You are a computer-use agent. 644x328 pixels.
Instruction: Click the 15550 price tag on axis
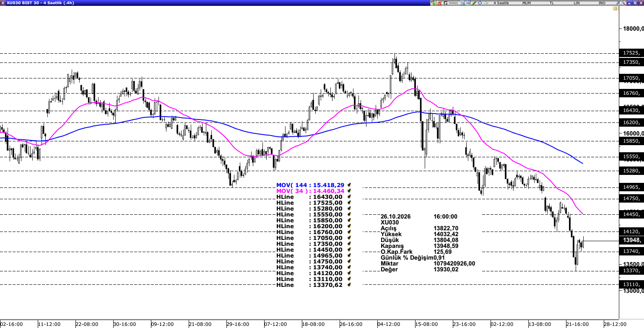coord(631,157)
